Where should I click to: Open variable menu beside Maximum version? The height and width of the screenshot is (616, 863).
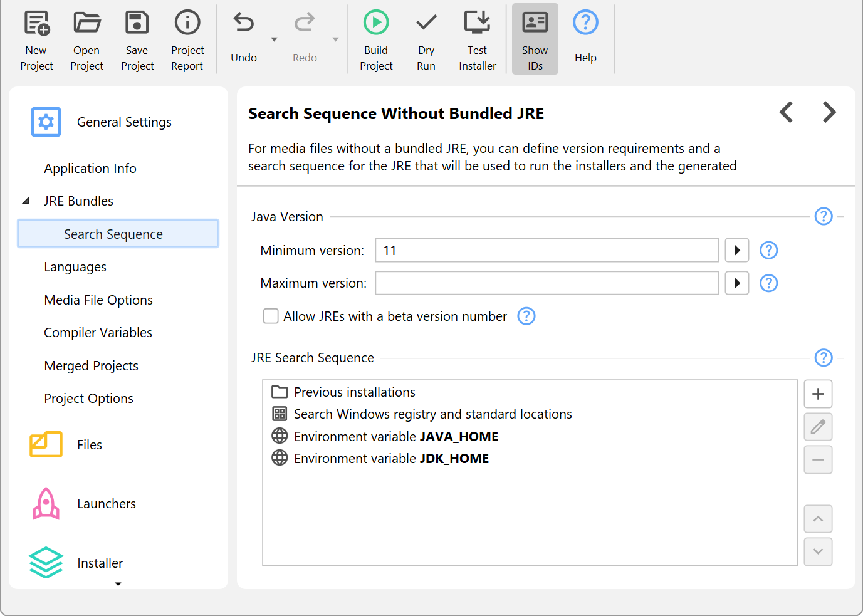(737, 283)
